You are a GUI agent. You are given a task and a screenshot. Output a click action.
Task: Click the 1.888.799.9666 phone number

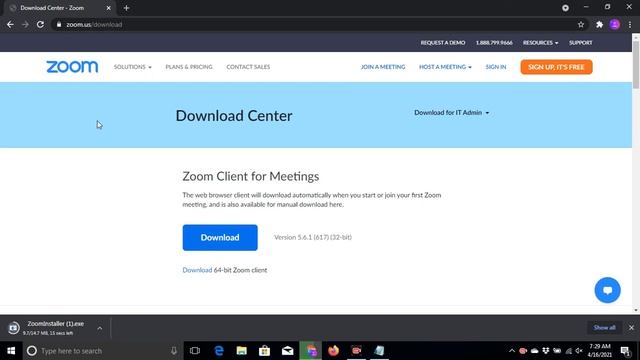(494, 42)
